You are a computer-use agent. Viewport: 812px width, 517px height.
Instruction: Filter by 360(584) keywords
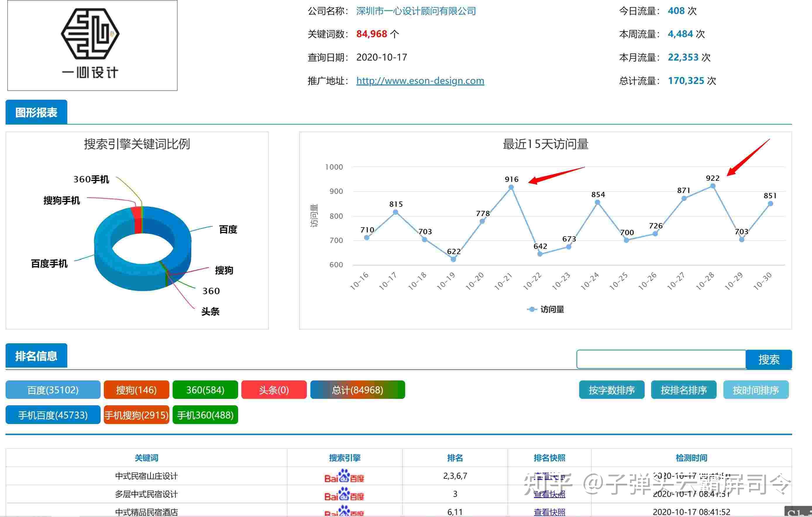click(x=205, y=390)
